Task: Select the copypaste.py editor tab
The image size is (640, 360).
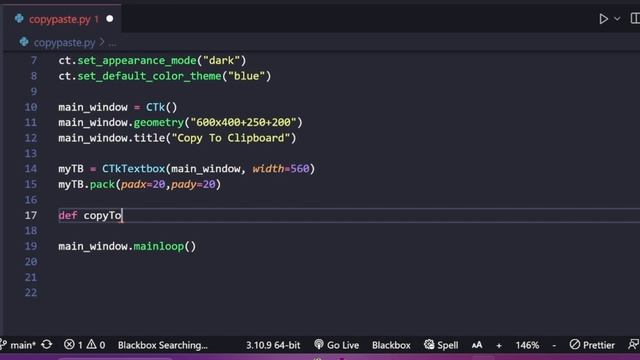Action: coord(62,19)
